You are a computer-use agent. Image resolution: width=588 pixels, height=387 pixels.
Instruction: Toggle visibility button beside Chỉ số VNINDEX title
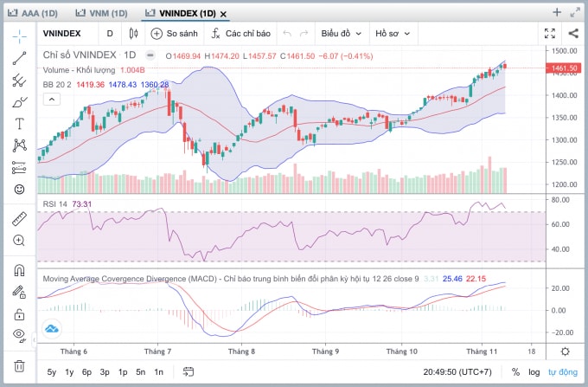[x=150, y=55]
